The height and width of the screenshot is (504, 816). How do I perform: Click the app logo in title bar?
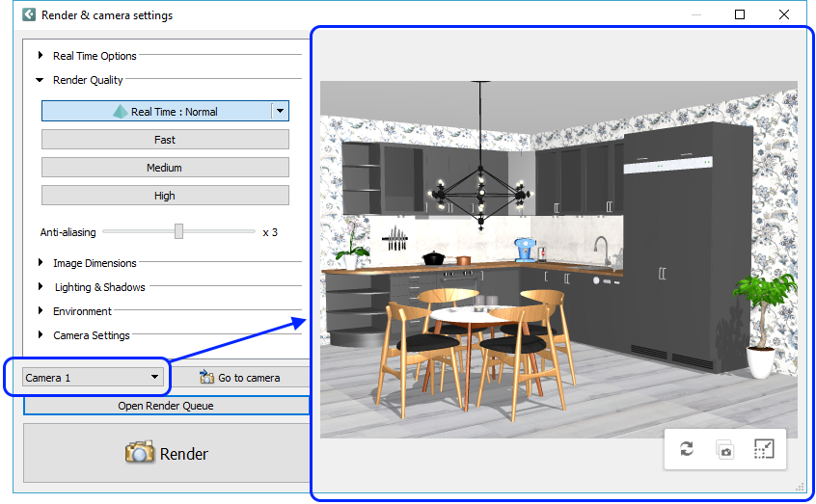point(29,14)
